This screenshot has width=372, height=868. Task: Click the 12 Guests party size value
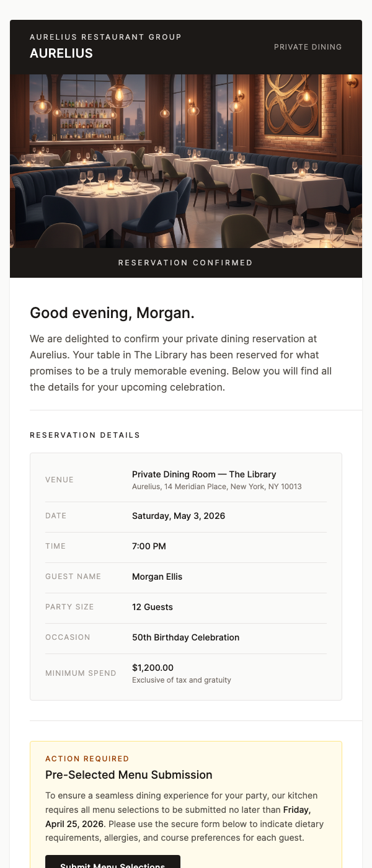click(153, 607)
